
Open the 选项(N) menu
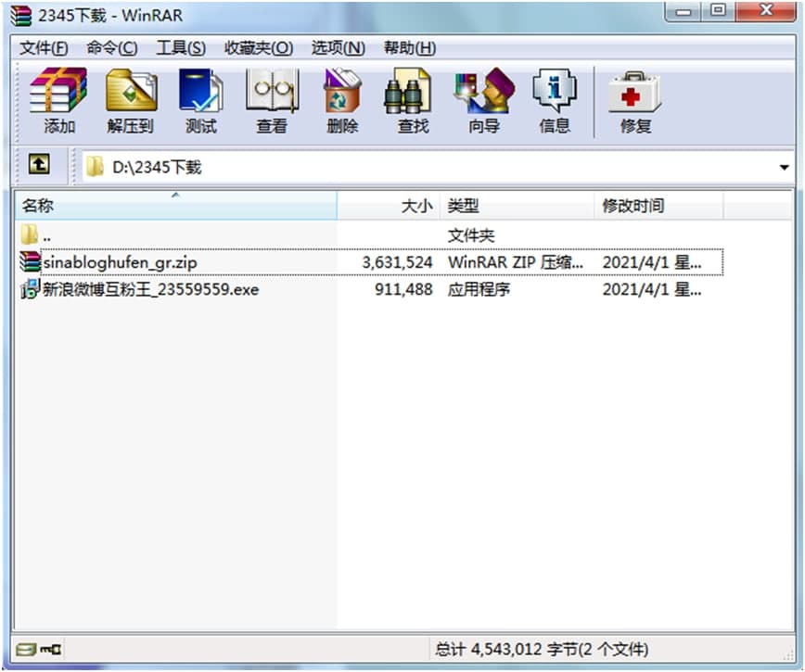coord(339,48)
